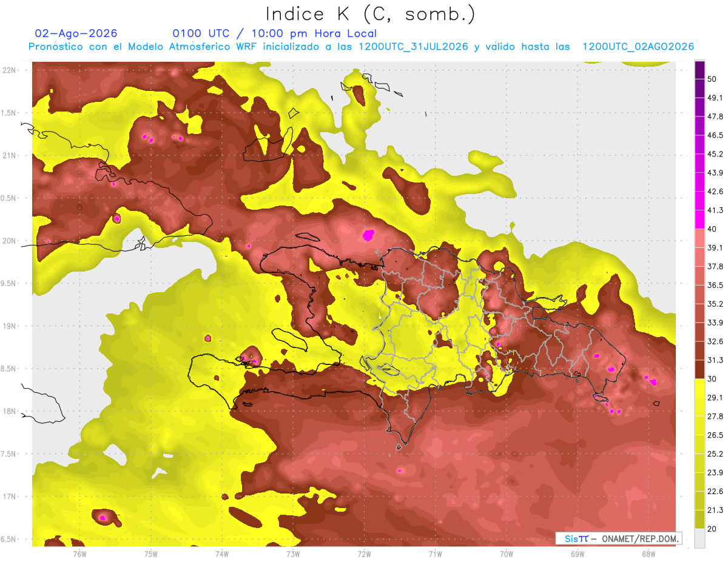Click the '37.8' colorbar value

[715, 266]
